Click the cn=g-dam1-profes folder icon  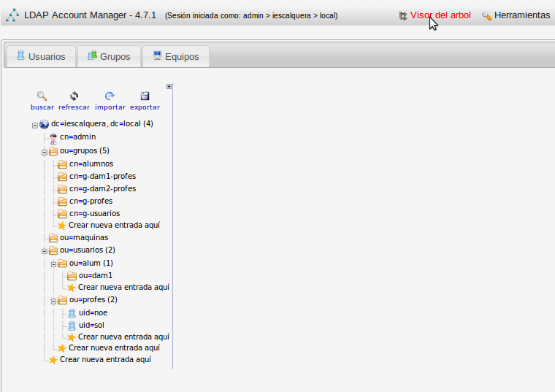coord(62,177)
